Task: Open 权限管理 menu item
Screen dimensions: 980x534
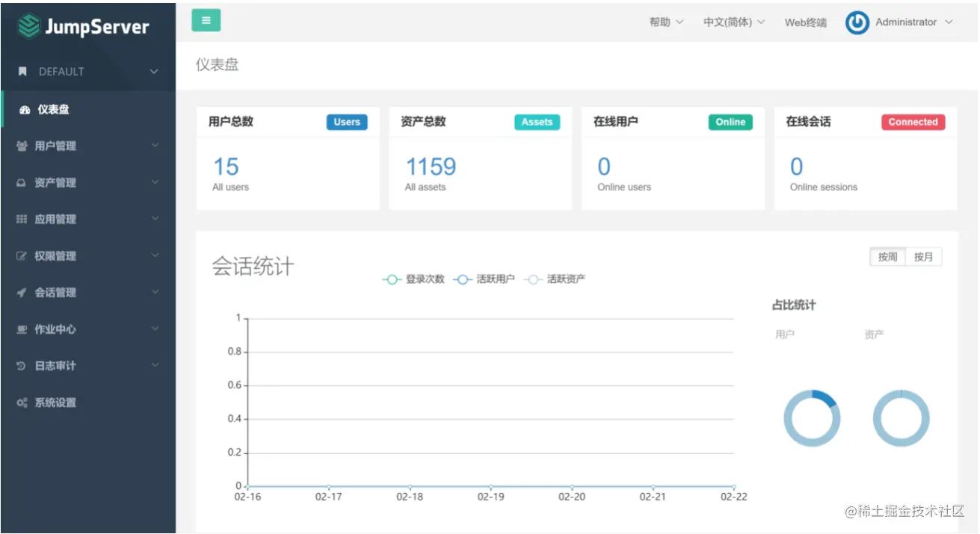Action: [x=88, y=255]
